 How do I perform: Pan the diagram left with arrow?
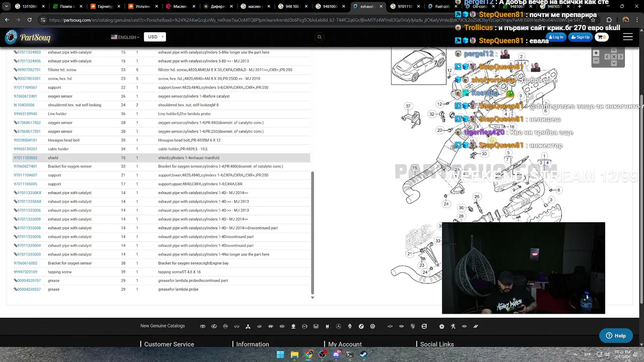607,57
